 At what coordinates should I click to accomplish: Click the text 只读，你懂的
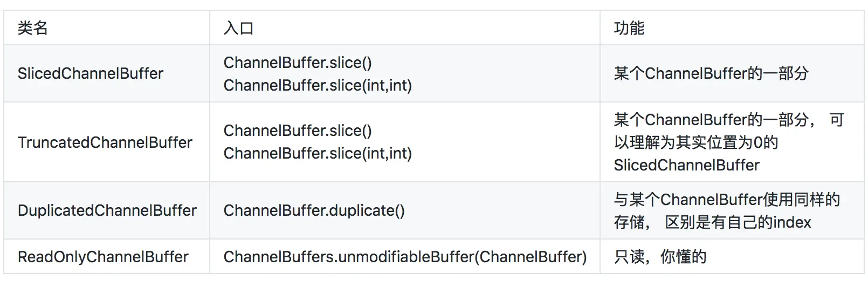point(660,257)
